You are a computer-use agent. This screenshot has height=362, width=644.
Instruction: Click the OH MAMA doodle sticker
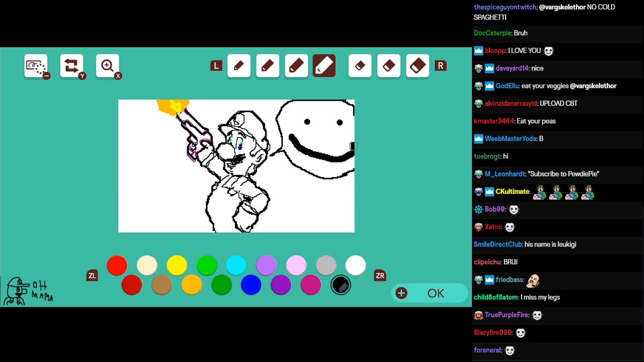(x=28, y=291)
